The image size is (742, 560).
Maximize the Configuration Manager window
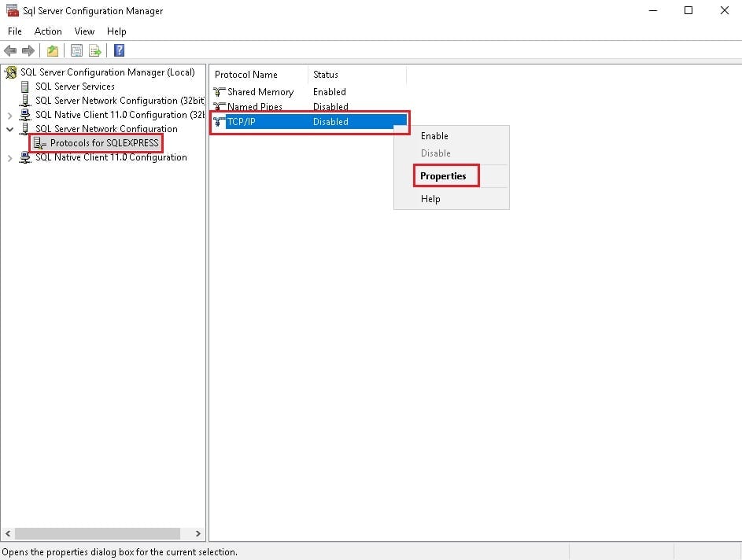point(688,10)
